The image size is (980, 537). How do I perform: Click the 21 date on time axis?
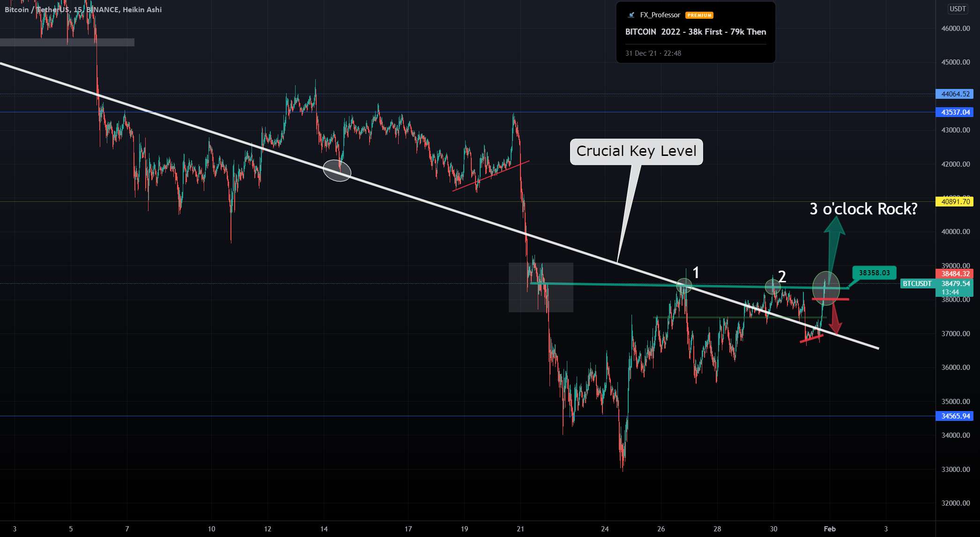(x=520, y=529)
